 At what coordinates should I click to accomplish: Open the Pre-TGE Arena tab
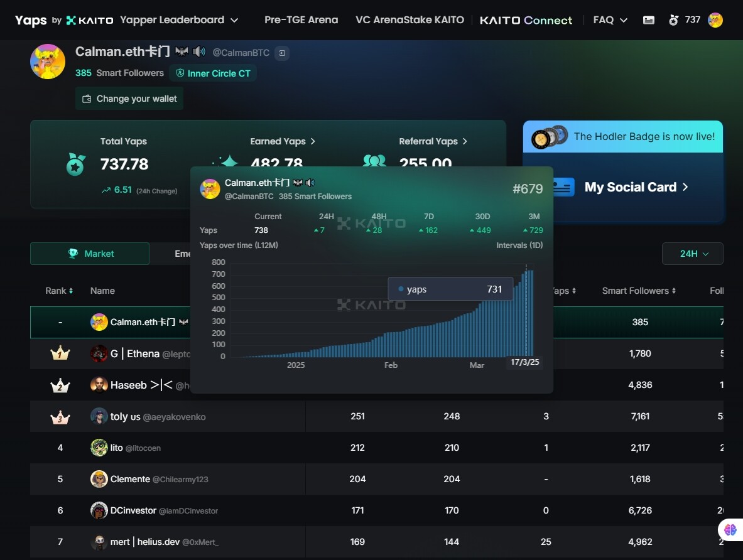coord(301,20)
